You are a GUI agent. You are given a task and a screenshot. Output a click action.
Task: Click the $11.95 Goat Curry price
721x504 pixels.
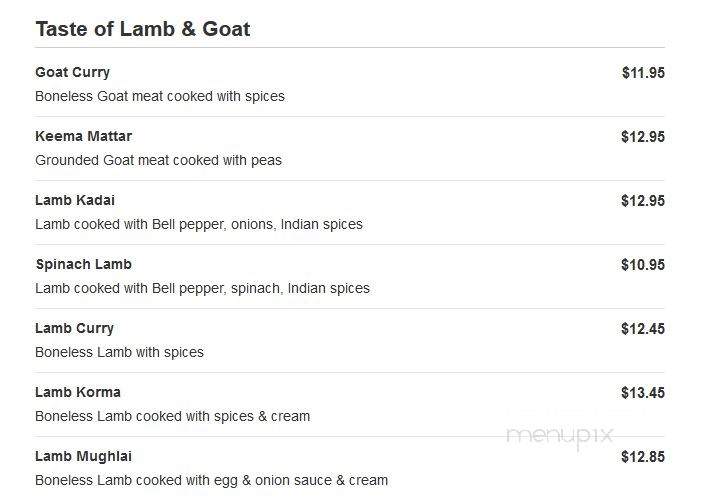tap(643, 73)
